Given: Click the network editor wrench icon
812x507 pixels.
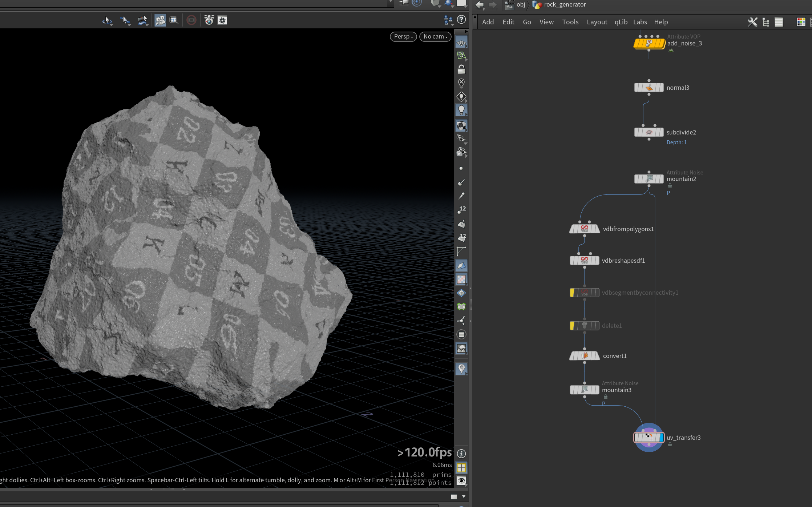Looking at the screenshot, I should click(752, 22).
